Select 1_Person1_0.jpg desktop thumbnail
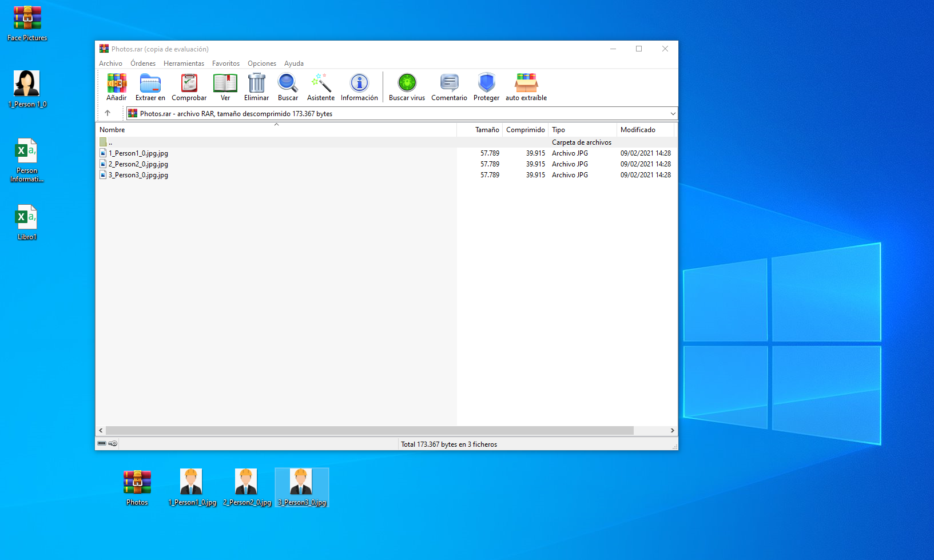 [x=192, y=487]
